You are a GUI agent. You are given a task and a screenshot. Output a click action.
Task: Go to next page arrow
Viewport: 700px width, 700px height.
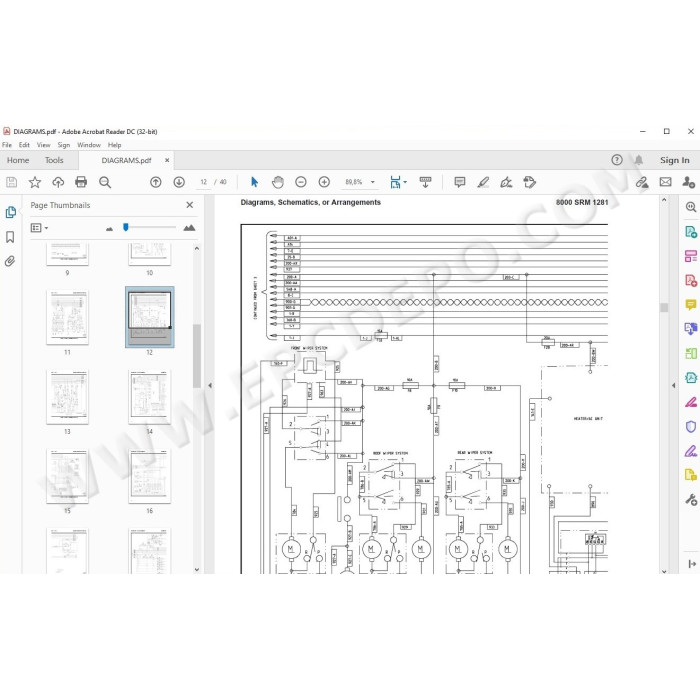point(179,182)
